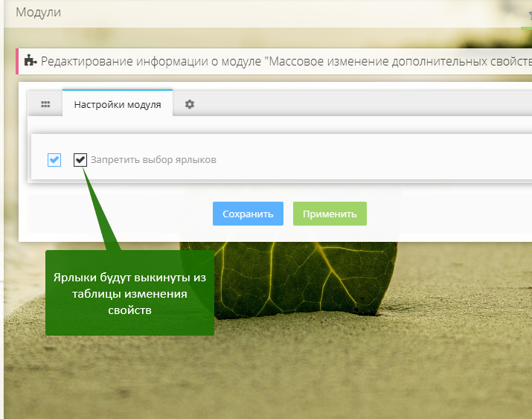Click the "Модули" page header
This screenshot has width=532, height=419.
point(39,13)
